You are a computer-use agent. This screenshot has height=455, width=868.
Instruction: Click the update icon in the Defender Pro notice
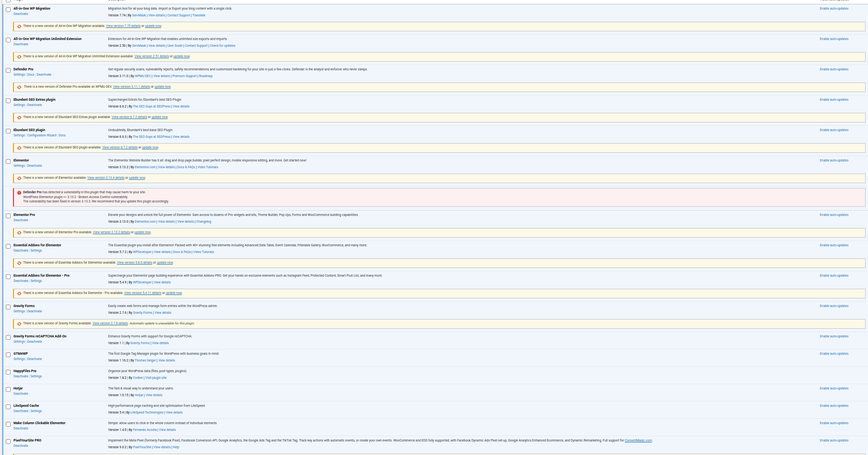coord(19,87)
